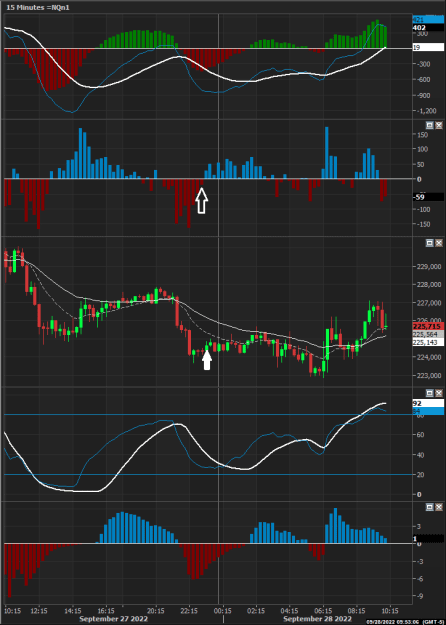The height and width of the screenshot is (625, 446).
Task: Click the 'September 27 2022' date label
Action: (114, 619)
